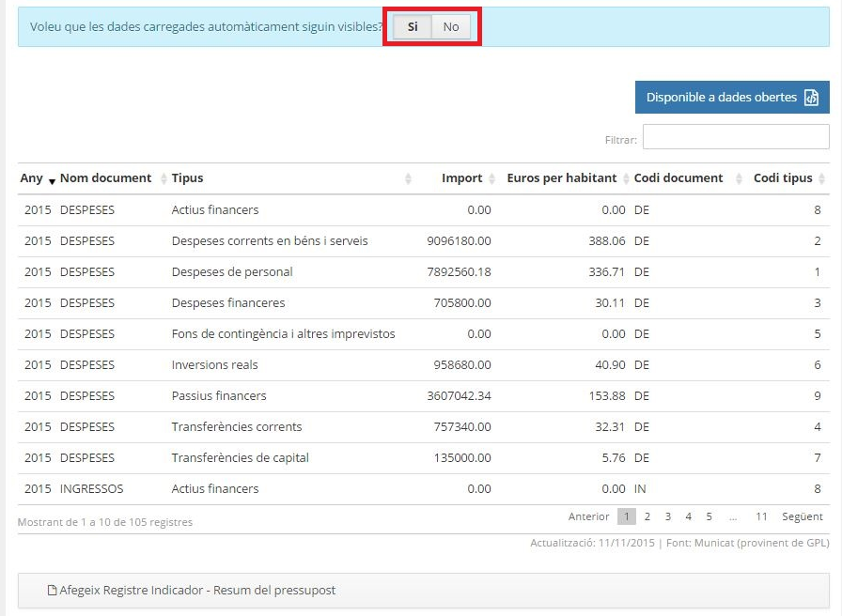Go to page 2 of results
This screenshot has width=842, height=616.
tap(647, 516)
